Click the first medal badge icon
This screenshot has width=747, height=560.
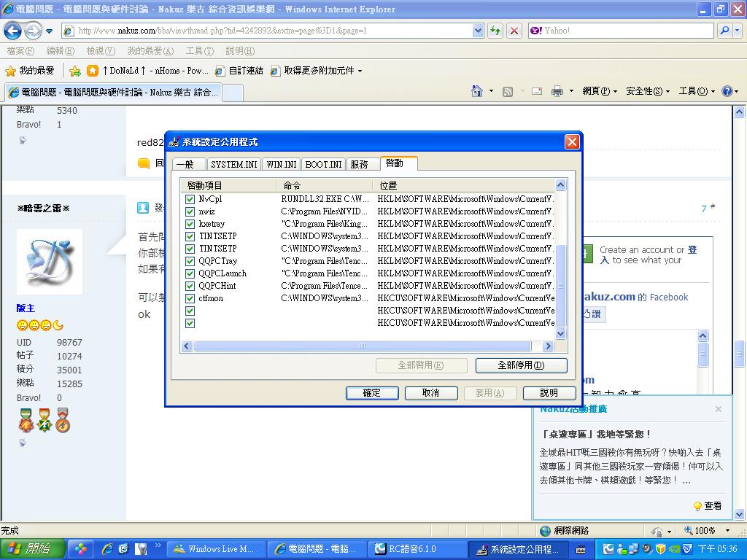coord(26,420)
